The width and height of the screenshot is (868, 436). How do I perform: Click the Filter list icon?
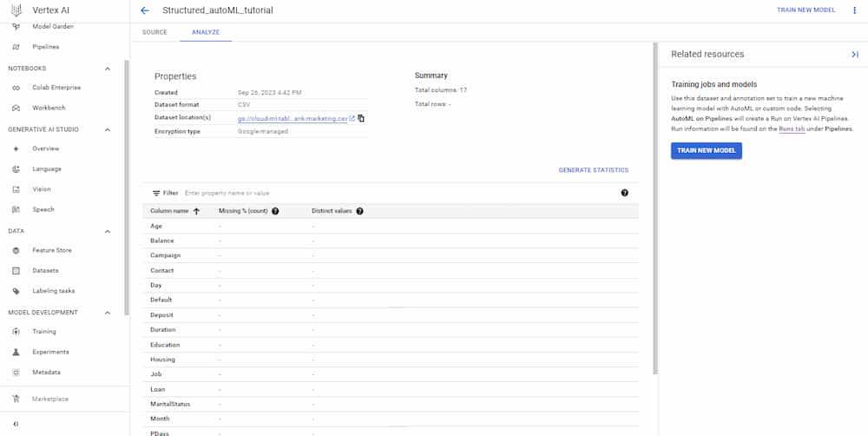(156, 194)
